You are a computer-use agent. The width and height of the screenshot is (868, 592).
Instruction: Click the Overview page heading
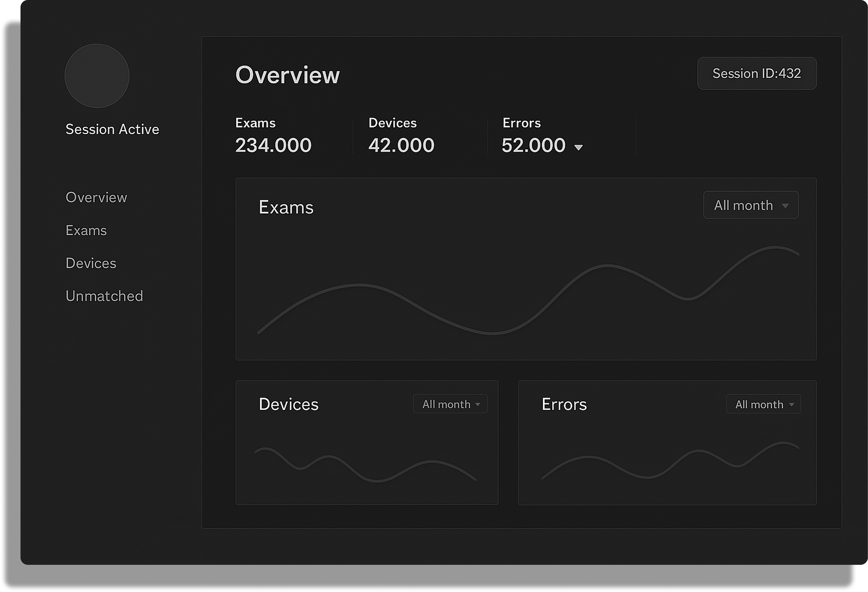point(287,75)
